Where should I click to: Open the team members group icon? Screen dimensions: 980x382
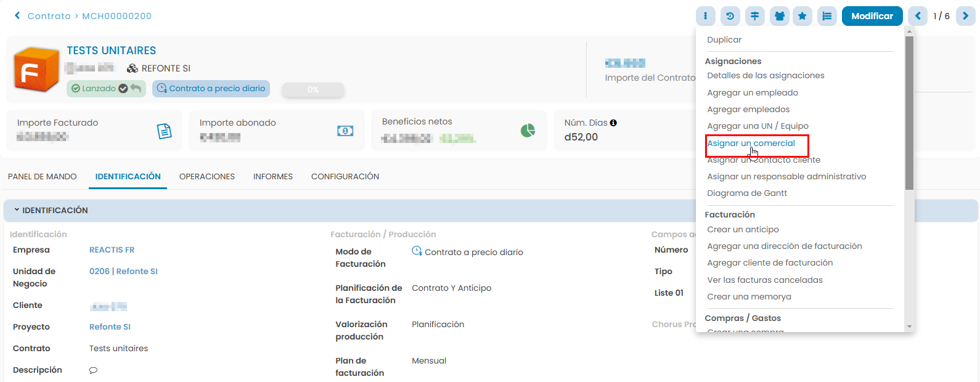tap(780, 16)
